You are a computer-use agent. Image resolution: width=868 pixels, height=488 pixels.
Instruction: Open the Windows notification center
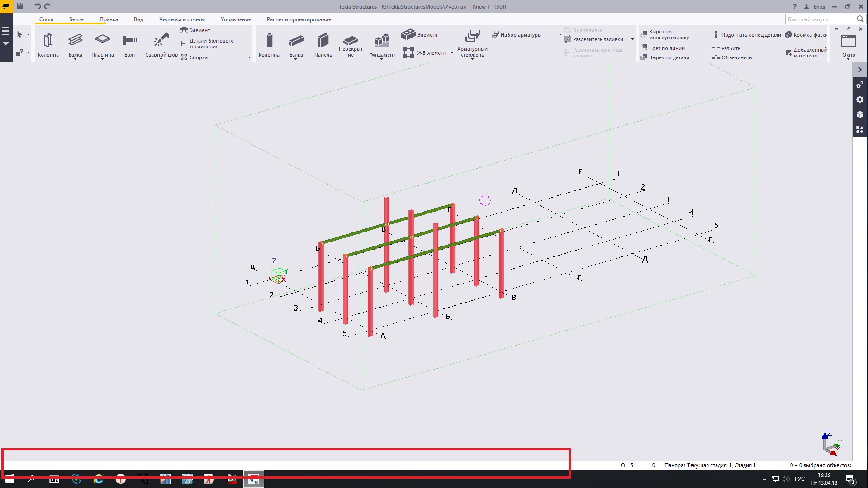(850, 479)
